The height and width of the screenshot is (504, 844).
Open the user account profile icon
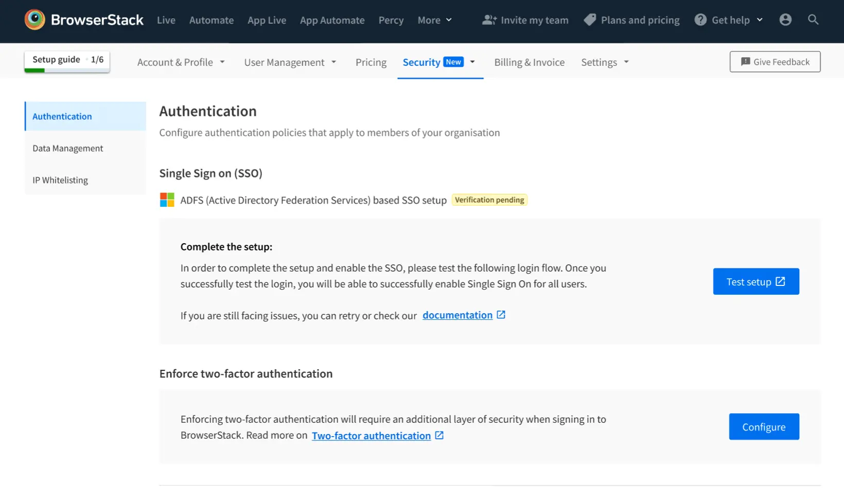[785, 20]
